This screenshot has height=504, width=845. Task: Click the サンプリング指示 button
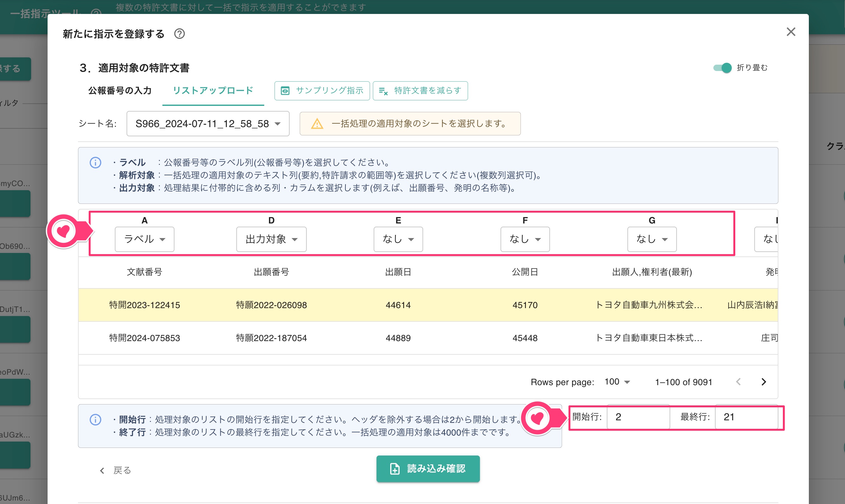322,91
